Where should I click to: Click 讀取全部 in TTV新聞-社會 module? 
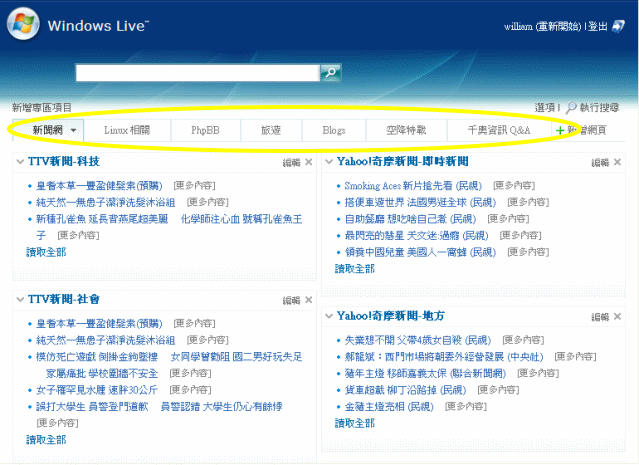[46, 440]
